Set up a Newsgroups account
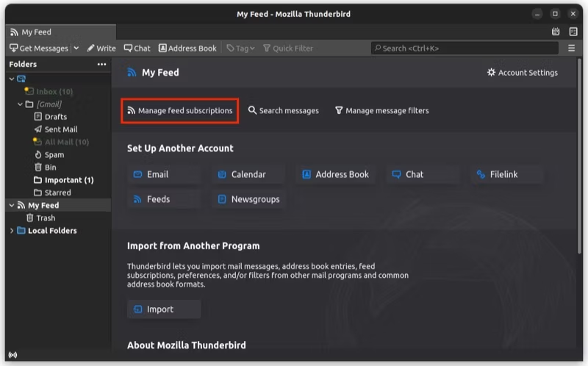This screenshot has width=588, height=366. [248, 199]
